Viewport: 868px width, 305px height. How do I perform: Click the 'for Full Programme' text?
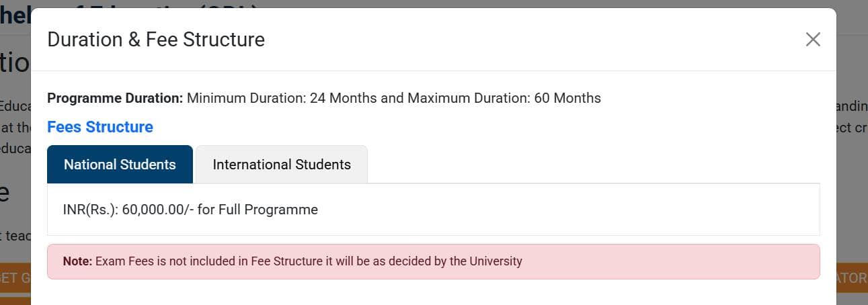pos(258,210)
